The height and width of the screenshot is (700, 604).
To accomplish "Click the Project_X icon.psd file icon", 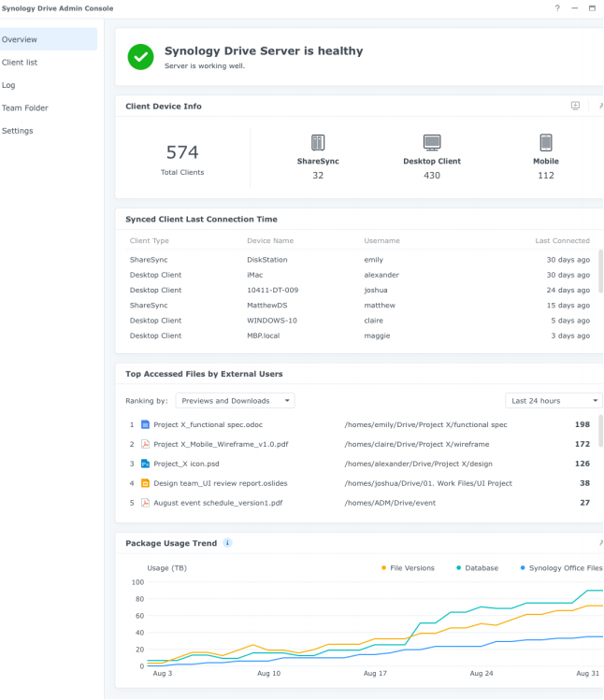I will coord(145,464).
